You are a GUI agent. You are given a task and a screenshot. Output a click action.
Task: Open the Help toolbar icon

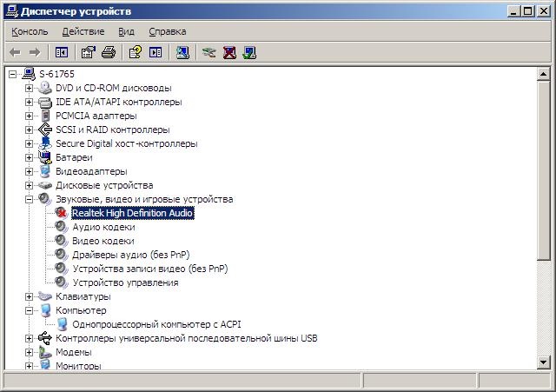tap(136, 53)
